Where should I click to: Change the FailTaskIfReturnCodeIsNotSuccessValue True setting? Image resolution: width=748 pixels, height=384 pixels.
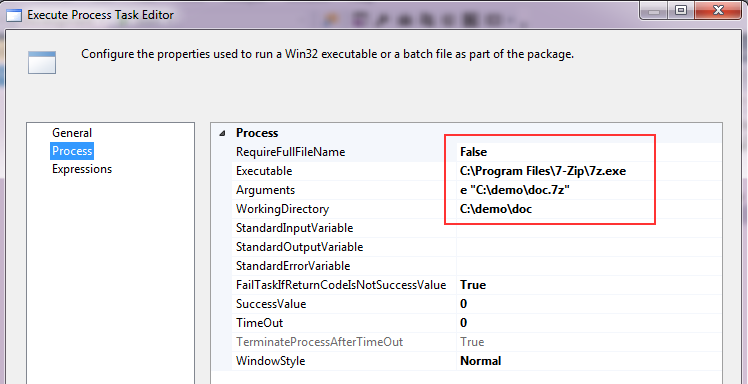click(589, 285)
